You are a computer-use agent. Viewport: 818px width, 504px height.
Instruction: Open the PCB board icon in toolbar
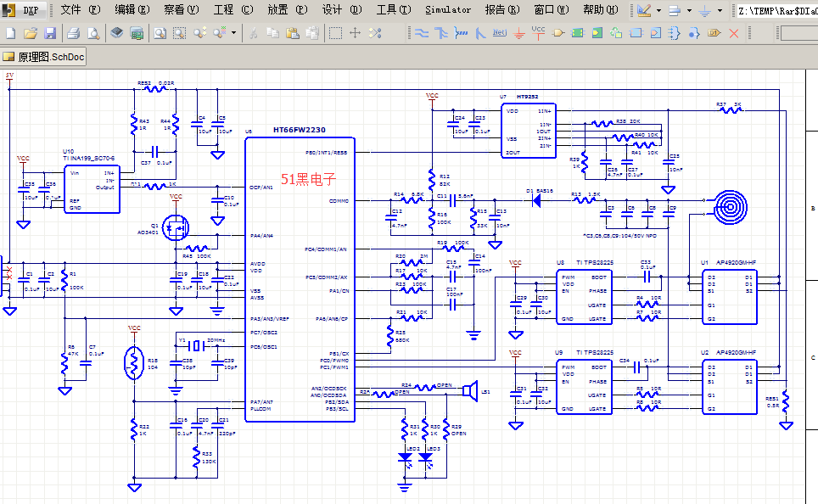coord(137,33)
